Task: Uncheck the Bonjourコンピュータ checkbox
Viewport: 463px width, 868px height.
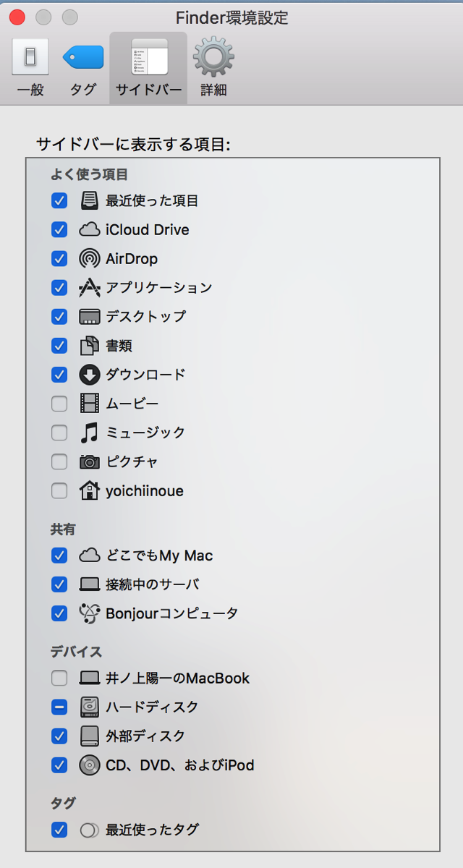Action: pyautogui.click(x=59, y=613)
